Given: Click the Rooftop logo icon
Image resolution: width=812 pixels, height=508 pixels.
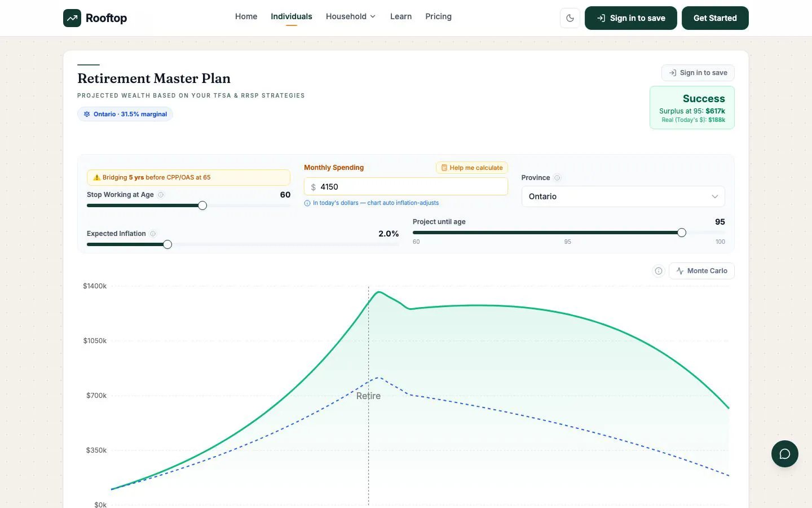Looking at the screenshot, I should [72, 18].
